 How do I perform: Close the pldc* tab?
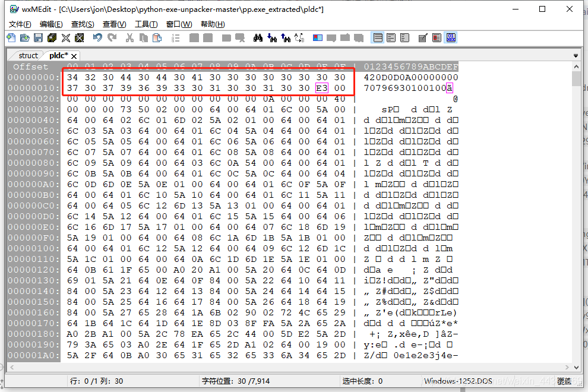click(74, 56)
